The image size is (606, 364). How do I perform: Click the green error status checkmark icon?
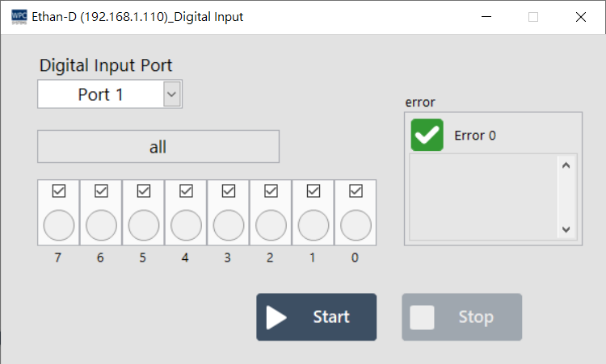(x=427, y=135)
